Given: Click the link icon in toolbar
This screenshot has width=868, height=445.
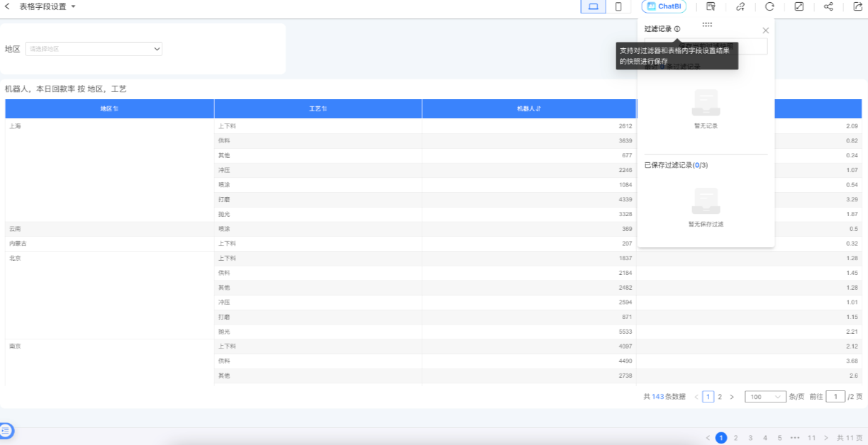Looking at the screenshot, I should coord(740,6).
